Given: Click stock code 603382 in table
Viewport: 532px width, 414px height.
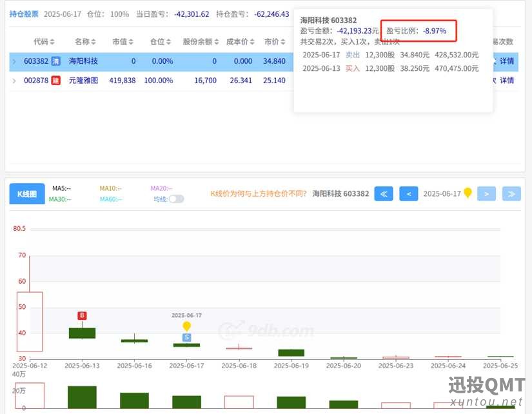Looking at the screenshot, I should [x=36, y=61].
